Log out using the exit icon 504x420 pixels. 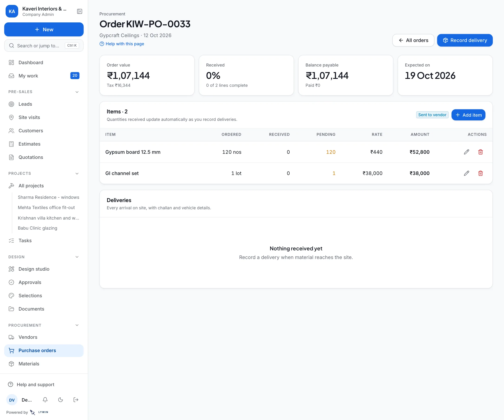click(76, 400)
